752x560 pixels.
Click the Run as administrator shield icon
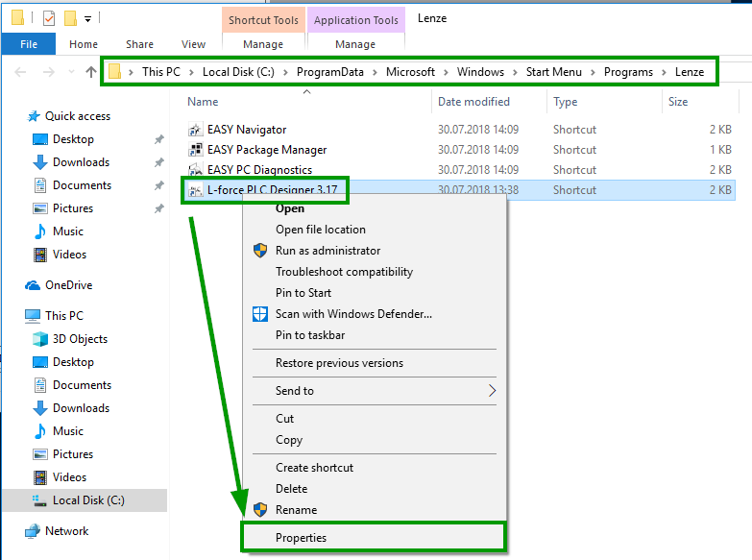point(259,251)
